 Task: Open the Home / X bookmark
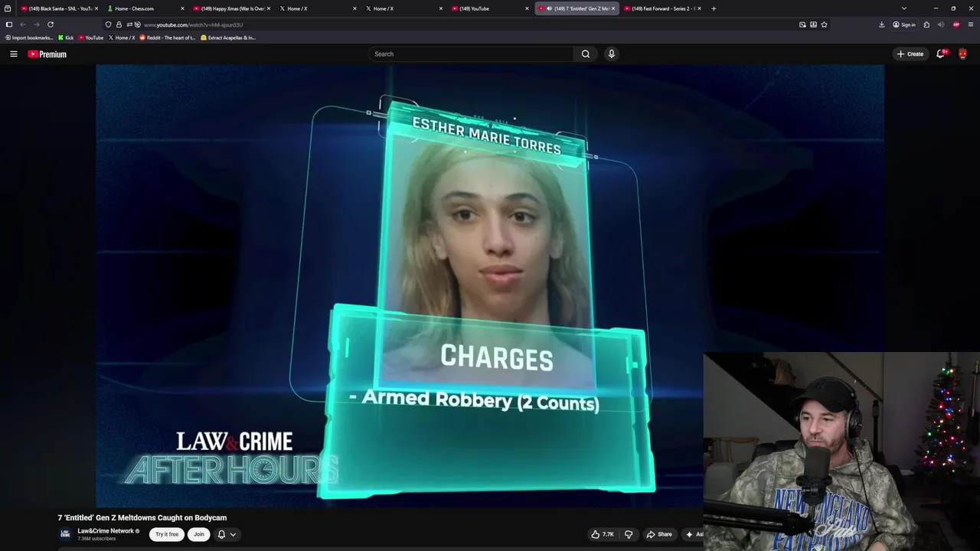pyautogui.click(x=122, y=37)
